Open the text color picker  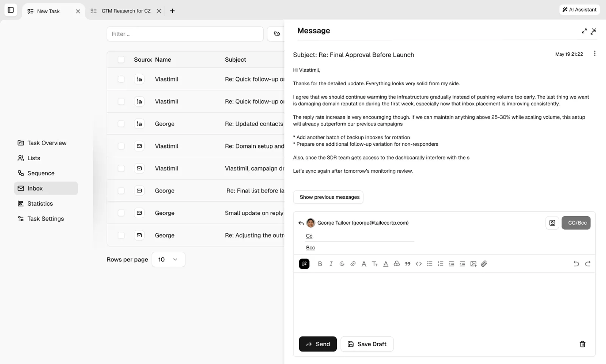pos(386,264)
